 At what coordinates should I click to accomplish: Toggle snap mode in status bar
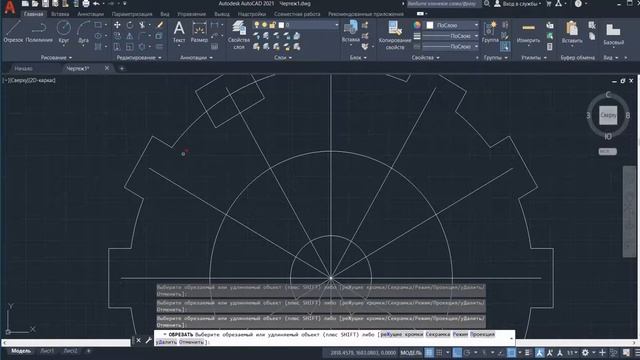[x=439, y=353]
